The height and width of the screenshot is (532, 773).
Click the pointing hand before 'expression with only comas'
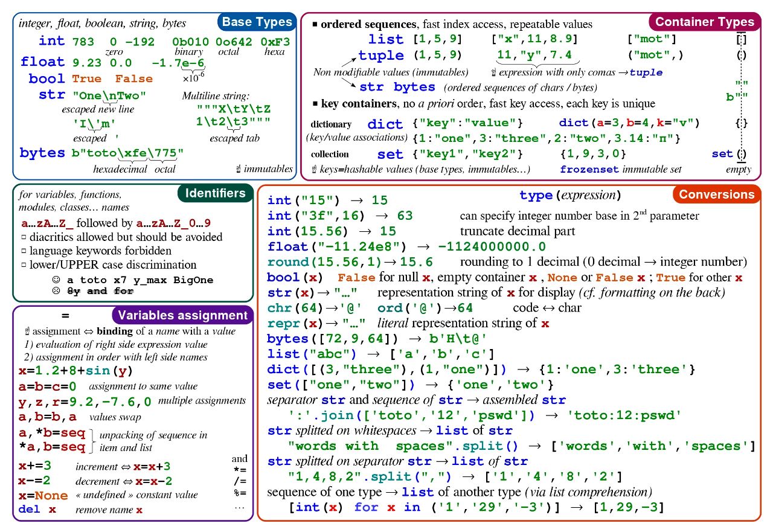(495, 72)
